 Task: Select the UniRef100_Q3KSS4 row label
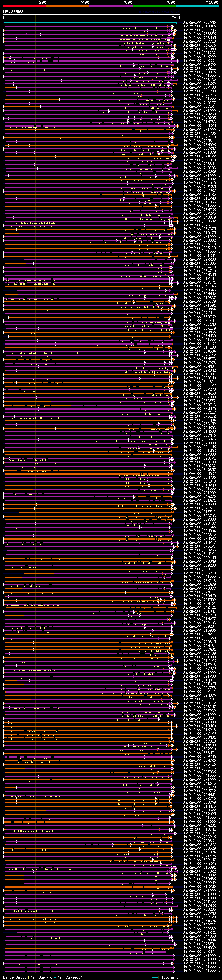click(199, 60)
